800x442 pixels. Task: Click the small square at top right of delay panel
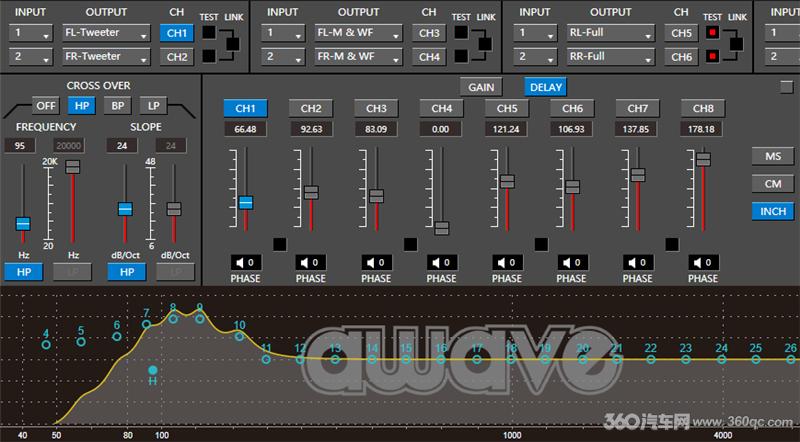787,87
